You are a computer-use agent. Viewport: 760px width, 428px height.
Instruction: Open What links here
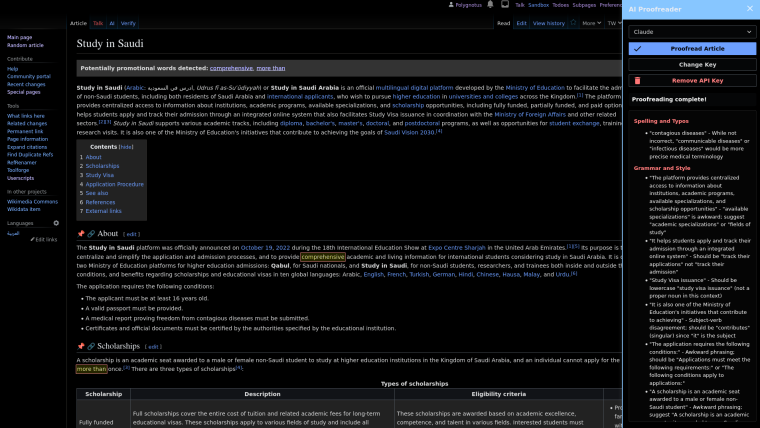click(x=26, y=116)
